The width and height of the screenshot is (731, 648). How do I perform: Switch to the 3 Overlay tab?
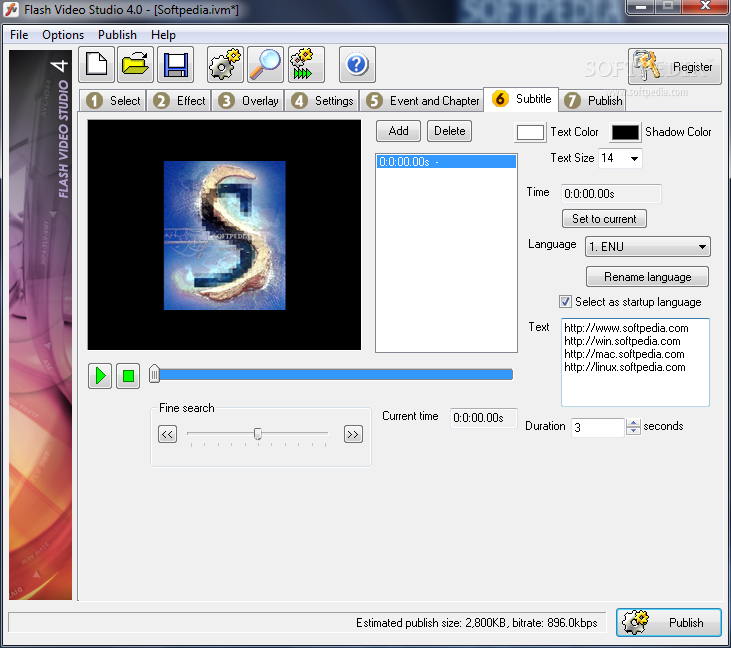pyautogui.click(x=248, y=101)
